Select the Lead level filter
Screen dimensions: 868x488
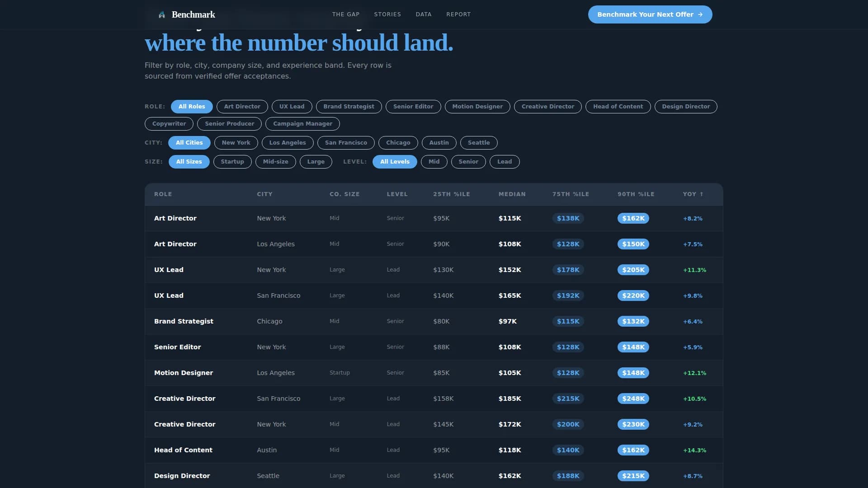click(x=505, y=161)
